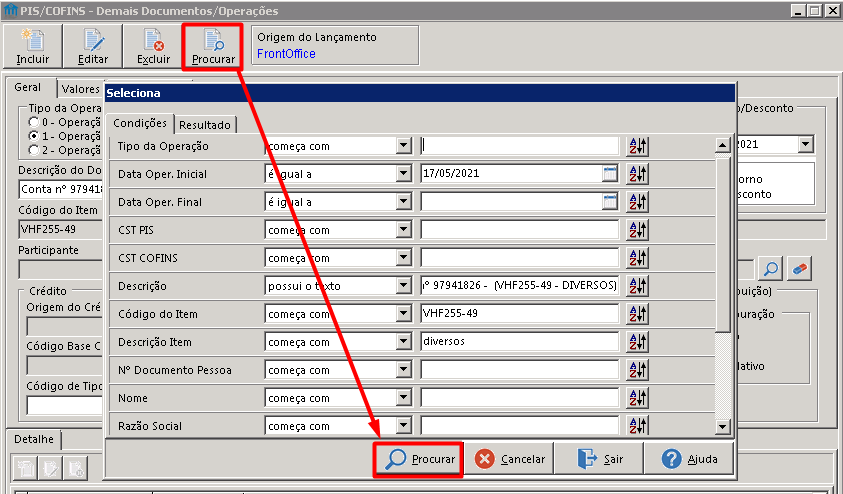Image resolution: width=843 pixels, height=494 pixels.
Task: Click the Cancelar button
Action: click(x=509, y=459)
